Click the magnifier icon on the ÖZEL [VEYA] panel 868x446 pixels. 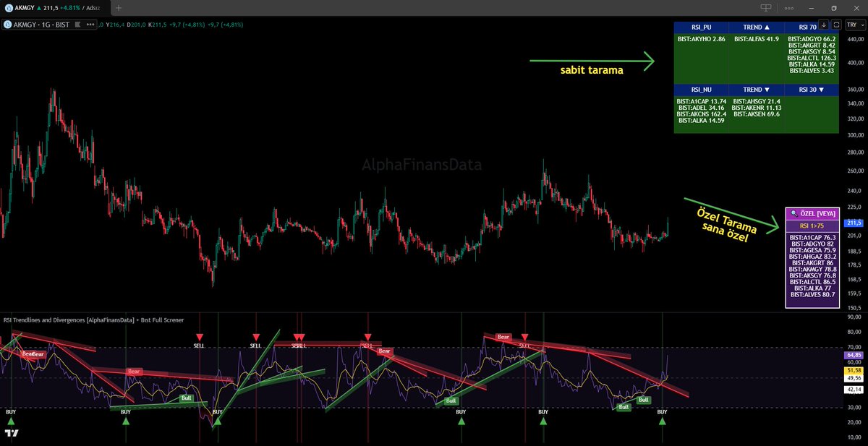pyautogui.click(x=793, y=213)
